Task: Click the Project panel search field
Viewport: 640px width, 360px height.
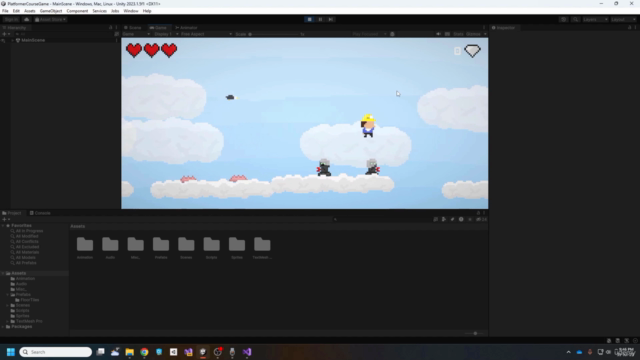Action: tap(384, 219)
